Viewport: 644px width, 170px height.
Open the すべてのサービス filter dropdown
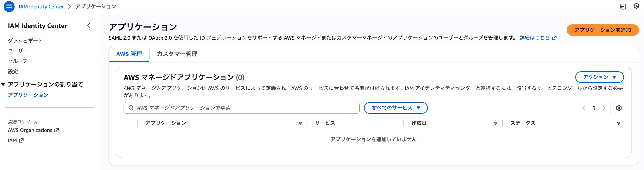point(396,108)
